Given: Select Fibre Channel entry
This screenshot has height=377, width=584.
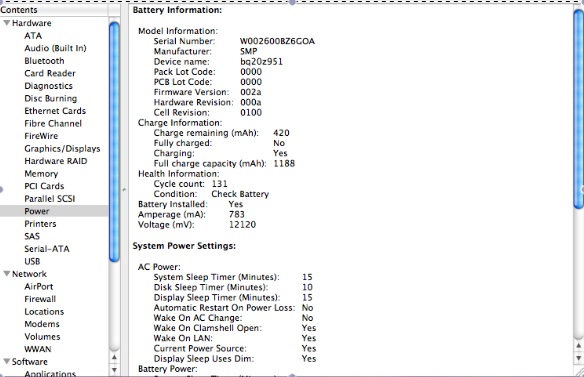Looking at the screenshot, I should (53, 123).
